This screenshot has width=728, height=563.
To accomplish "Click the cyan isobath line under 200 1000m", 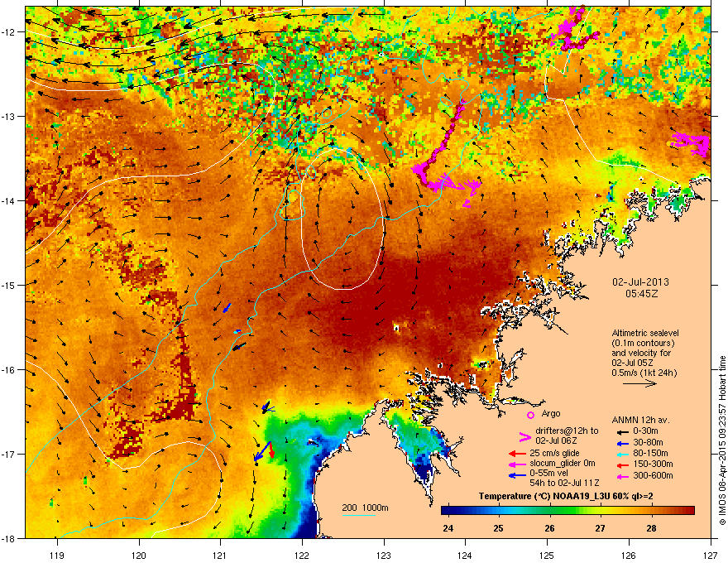I will (x=359, y=515).
